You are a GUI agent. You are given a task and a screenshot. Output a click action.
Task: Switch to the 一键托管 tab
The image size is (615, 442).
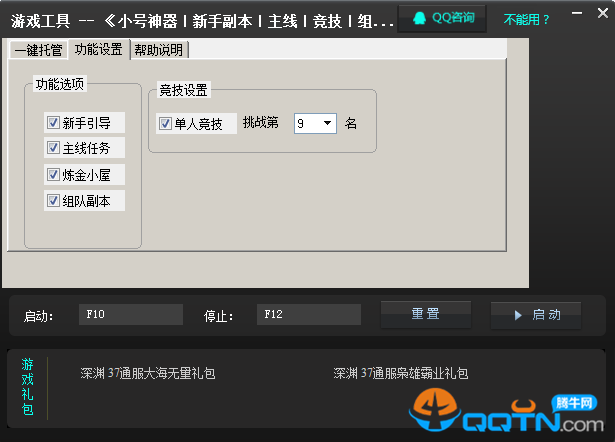tap(40, 50)
